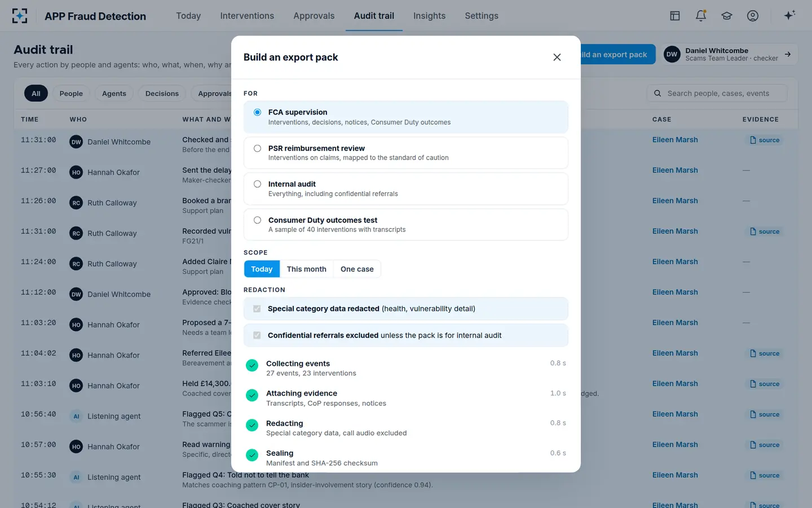The width and height of the screenshot is (812, 508).
Task: Filter audit trail by All
Action: coord(36,93)
